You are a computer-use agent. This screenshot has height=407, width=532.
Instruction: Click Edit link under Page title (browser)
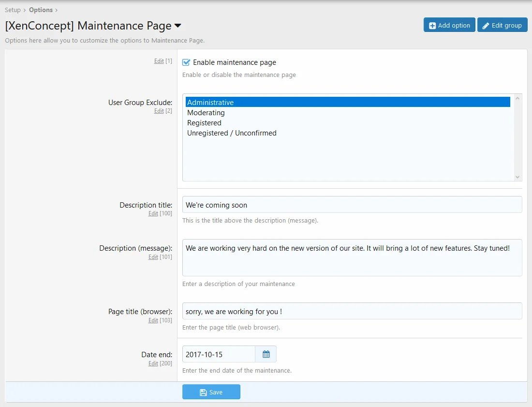coord(153,320)
